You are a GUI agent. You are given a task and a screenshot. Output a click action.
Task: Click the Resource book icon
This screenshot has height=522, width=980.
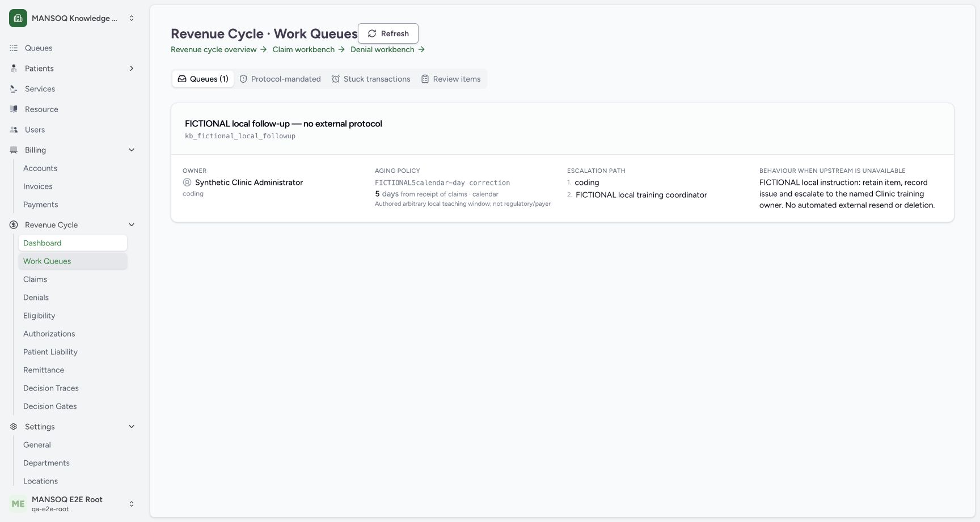pyautogui.click(x=14, y=109)
